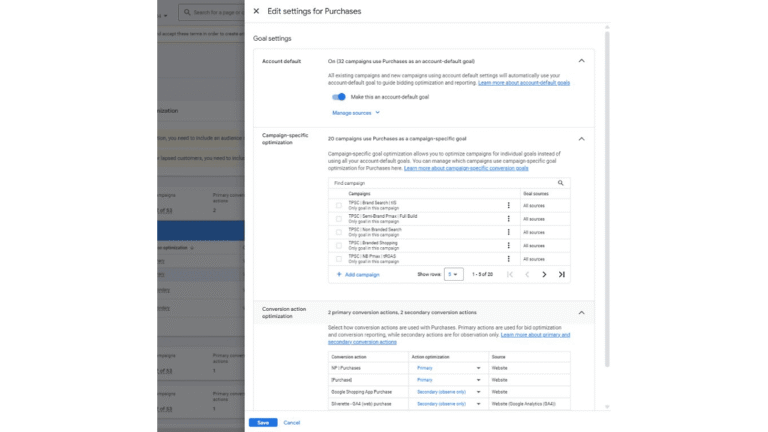Click the search icon in background page search bar

[x=187, y=12]
